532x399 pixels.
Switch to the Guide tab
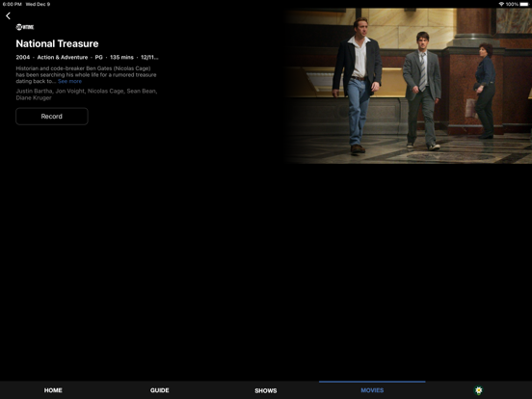159,390
